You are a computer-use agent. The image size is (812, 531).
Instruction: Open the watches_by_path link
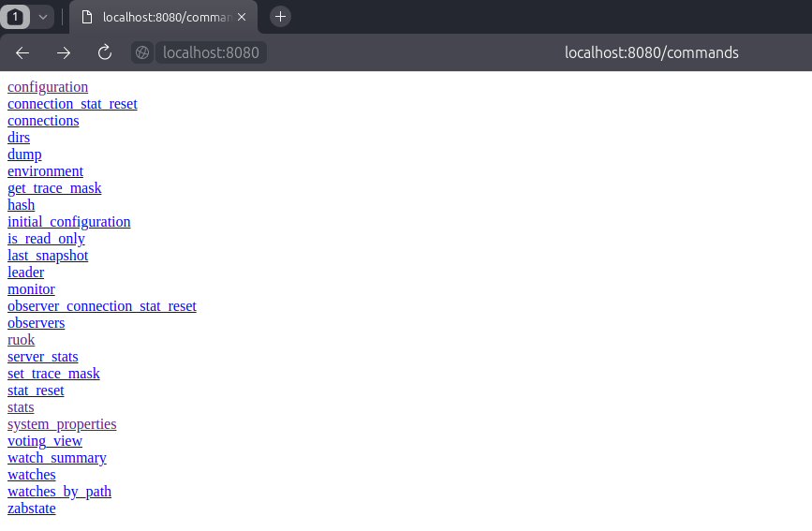click(x=60, y=492)
